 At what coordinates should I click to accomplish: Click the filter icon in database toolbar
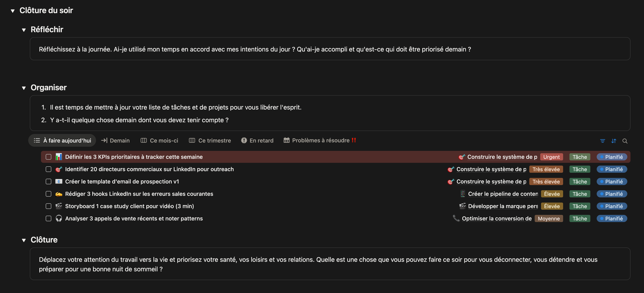(x=602, y=141)
